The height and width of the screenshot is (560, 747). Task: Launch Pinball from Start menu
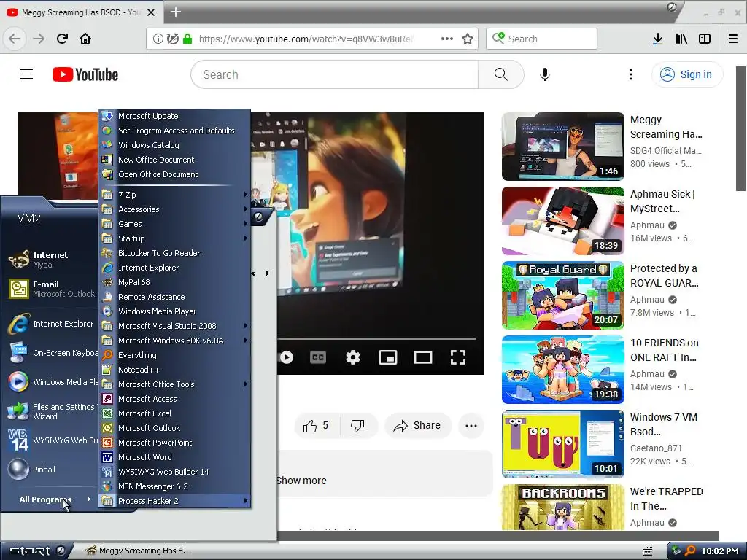click(52, 470)
